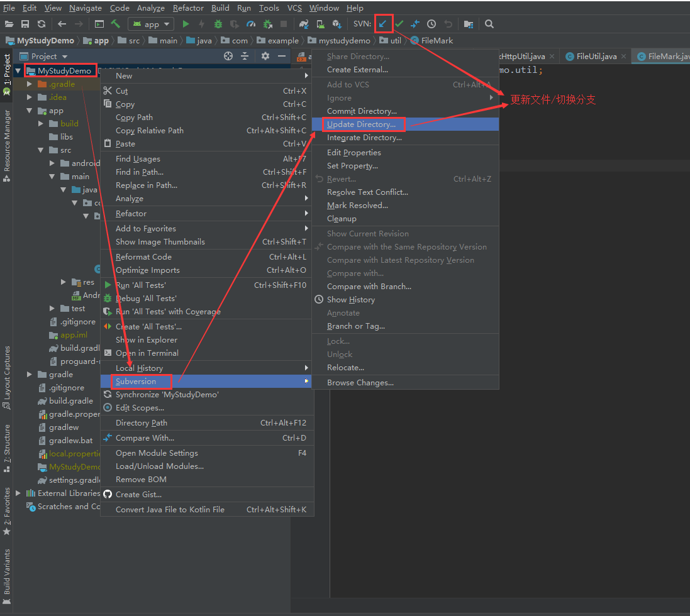Choose Commit Directory... in submenu
The width and height of the screenshot is (690, 616).
[405, 111]
